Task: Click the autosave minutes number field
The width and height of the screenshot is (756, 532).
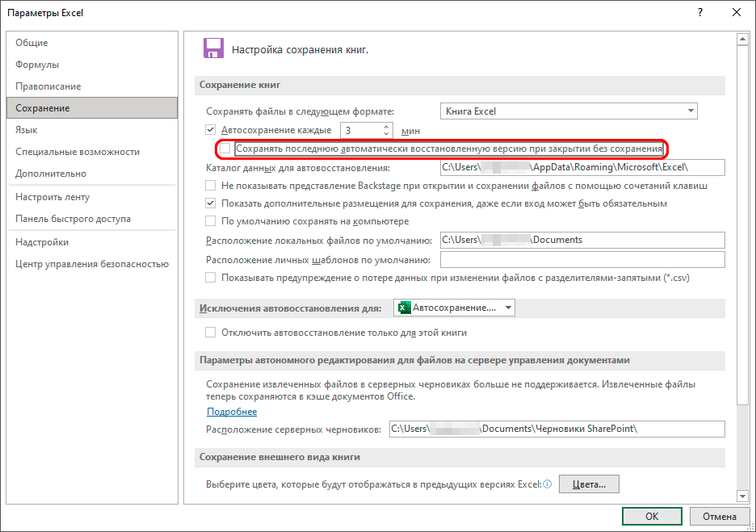Action: coord(362,131)
